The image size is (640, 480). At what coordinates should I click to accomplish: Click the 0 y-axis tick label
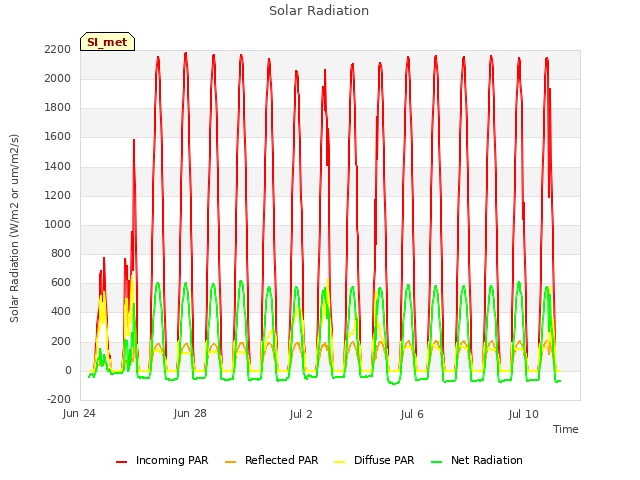(x=68, y=370)
